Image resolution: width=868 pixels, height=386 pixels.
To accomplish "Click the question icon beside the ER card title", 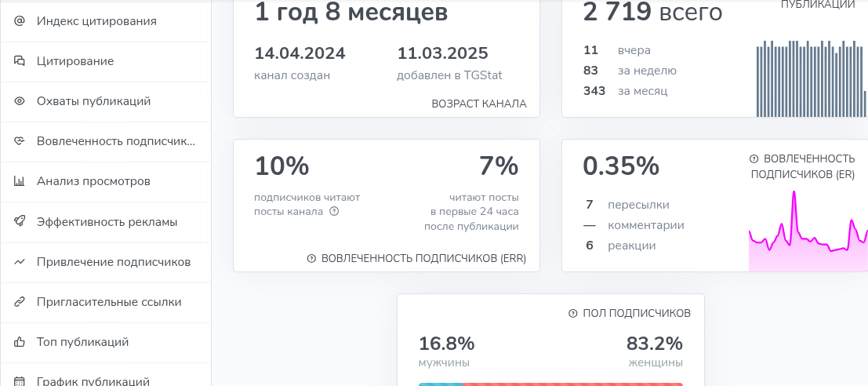I will (x=754, y=158).
